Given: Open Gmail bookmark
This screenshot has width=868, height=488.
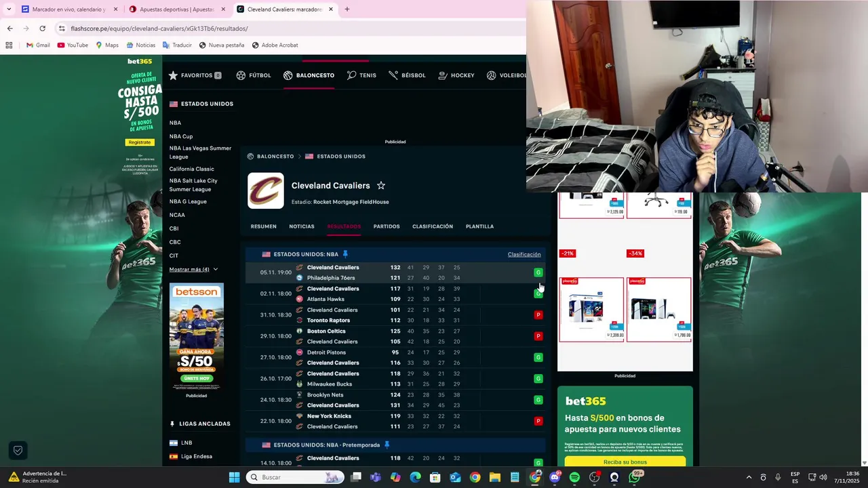Looking at the screenshot, I should [x=38, y=45].
